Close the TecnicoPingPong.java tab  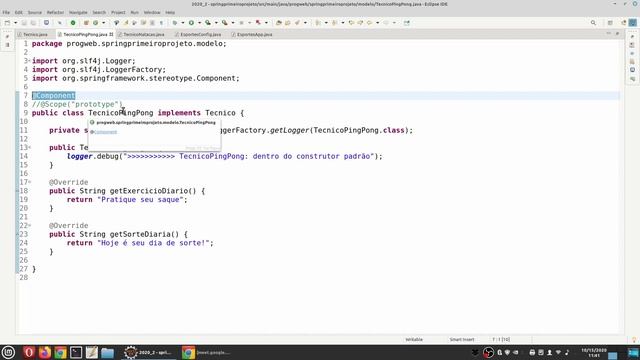click(x=111, y=35)
